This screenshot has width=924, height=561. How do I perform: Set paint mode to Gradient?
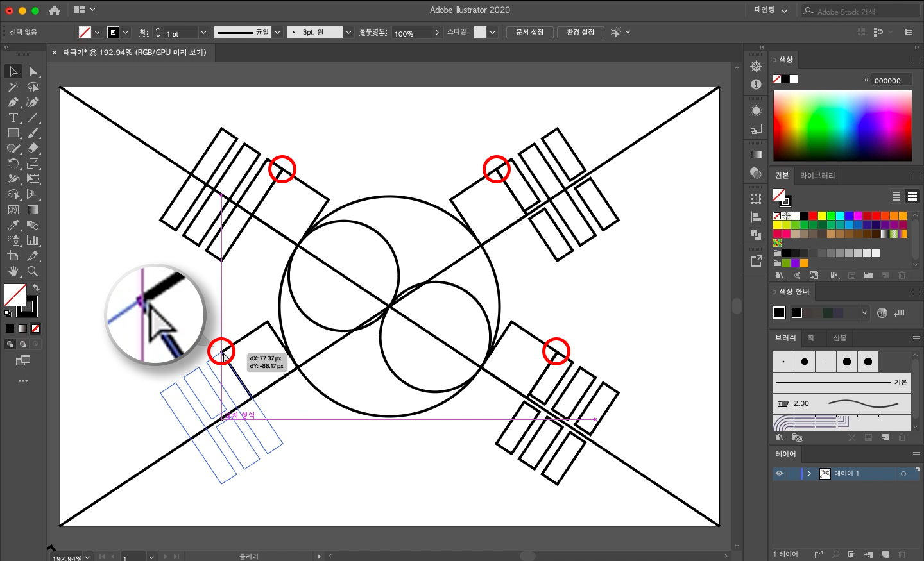[x=22, y=329]
